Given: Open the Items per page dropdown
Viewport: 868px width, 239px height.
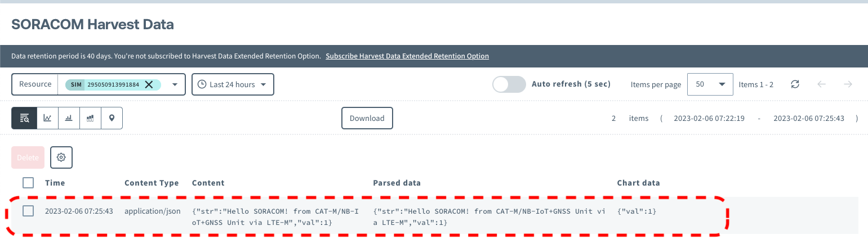Looking at the screenshot, I should (x=710, y=84).
